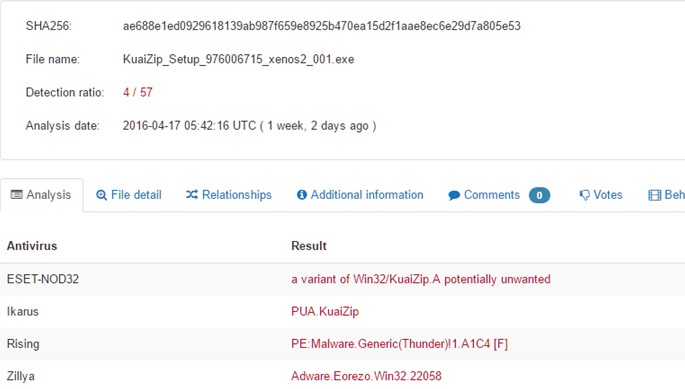The width and height of the screenshot is (685, 389).
Task: Click the Adware.Eorezo.Win32.22058 result
Action: (367, 376)
